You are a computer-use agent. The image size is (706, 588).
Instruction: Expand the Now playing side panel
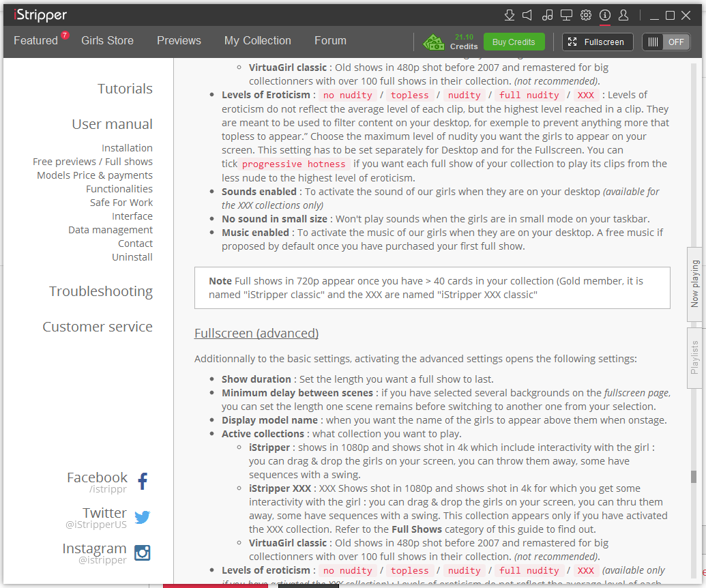(x=695, y=283)
